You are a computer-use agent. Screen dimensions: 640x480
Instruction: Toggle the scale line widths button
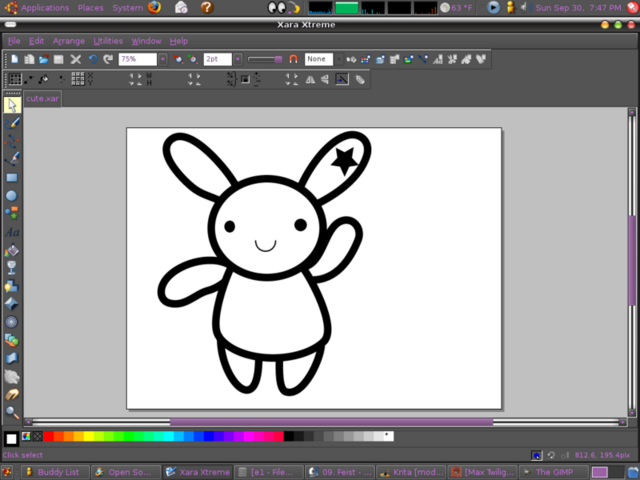click(x=342, y=79)
